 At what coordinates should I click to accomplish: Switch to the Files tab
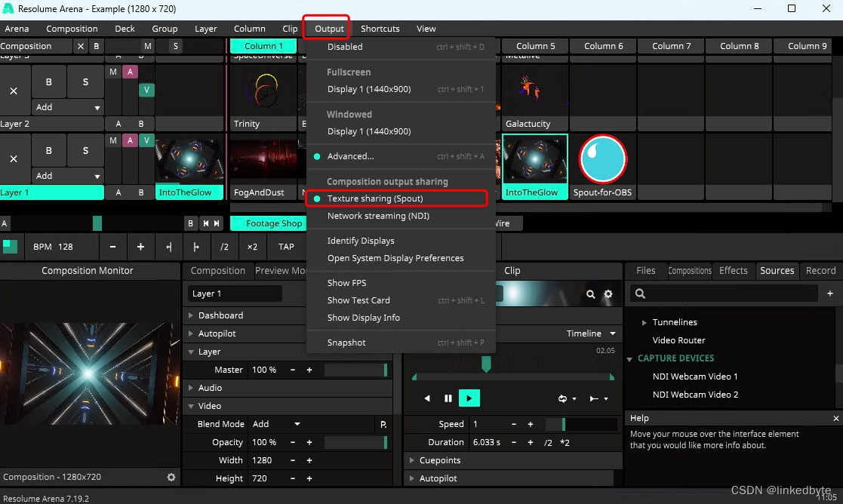(x=646, y=270)
